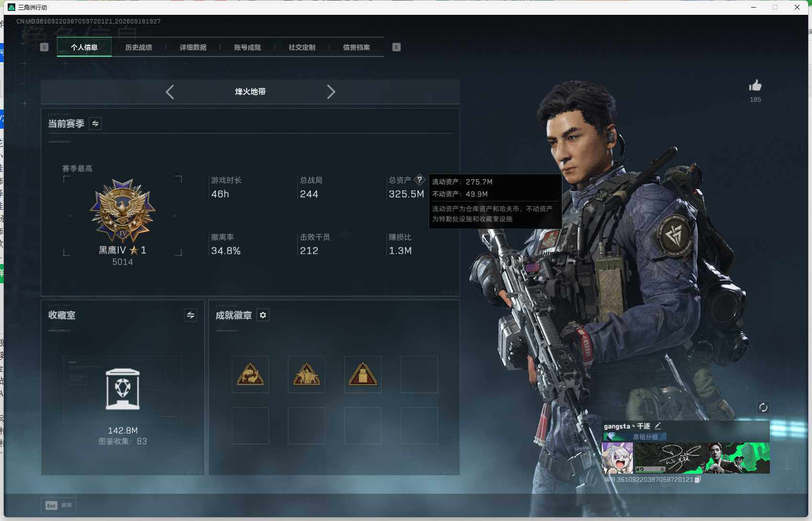
Task: Go to the 社交定制 tab
Action: tap(302, 47)
